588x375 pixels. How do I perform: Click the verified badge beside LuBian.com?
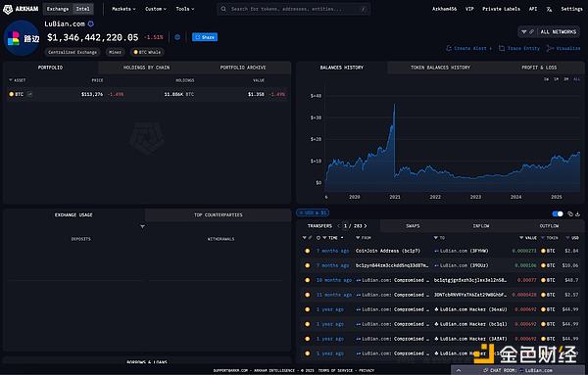91,23
